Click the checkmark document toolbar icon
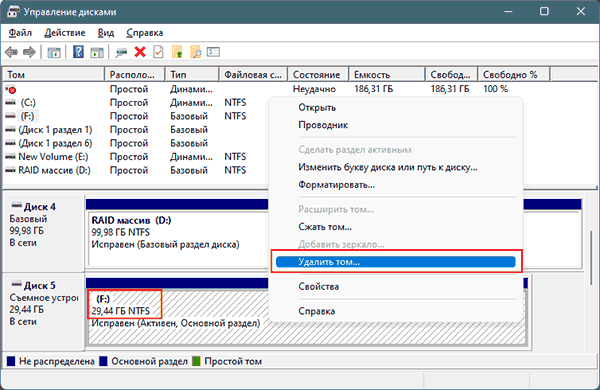This screenshot has width=600, height=390. click(158, 52)
